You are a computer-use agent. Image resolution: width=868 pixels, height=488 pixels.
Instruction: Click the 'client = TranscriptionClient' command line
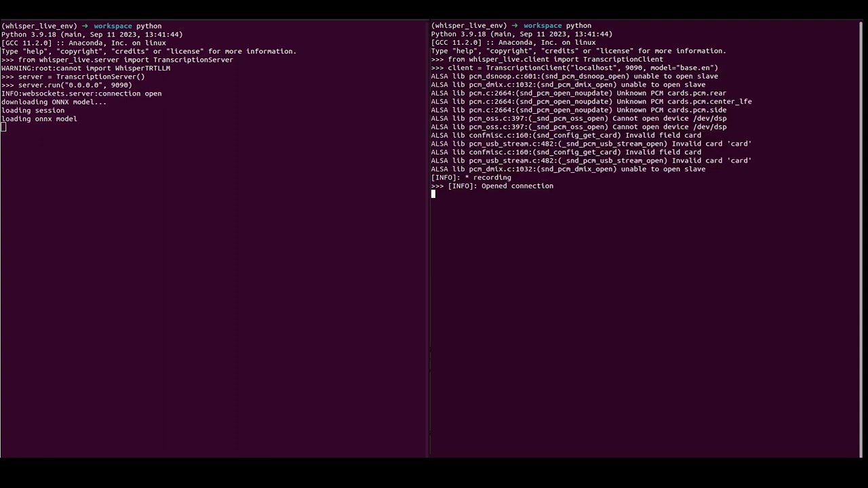tap(574, 67)
